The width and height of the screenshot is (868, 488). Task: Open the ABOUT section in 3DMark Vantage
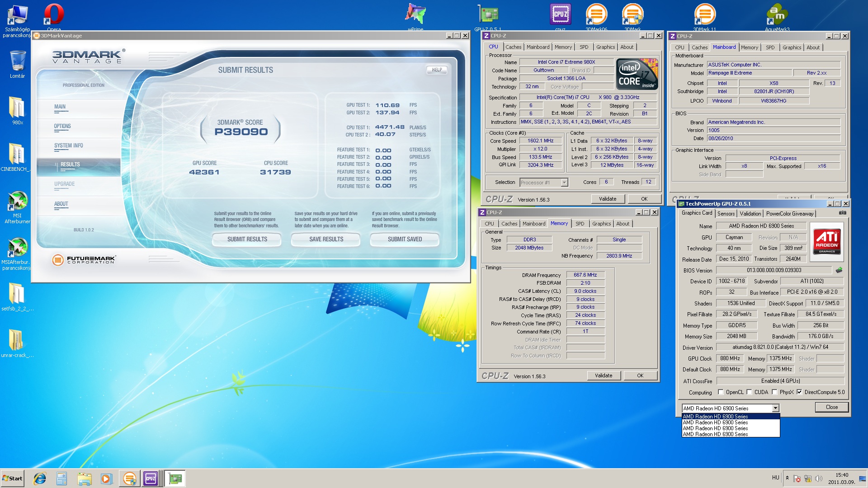pyautogui.click(x=61, y=204)
